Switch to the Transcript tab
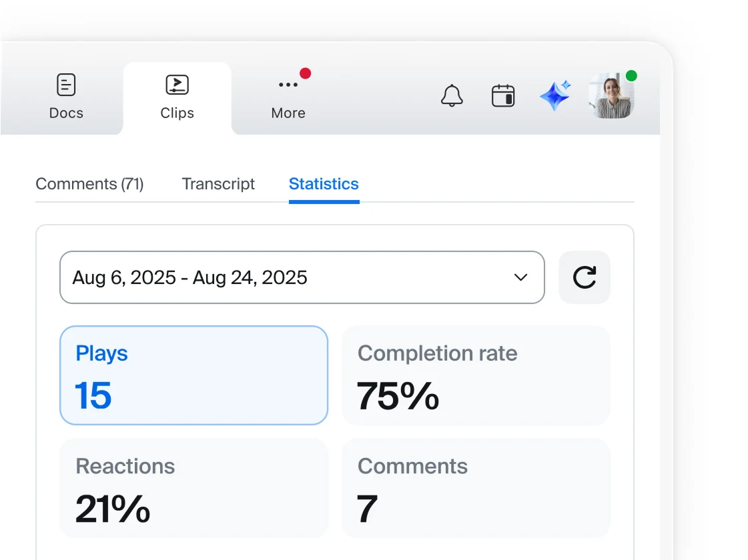This screenshot has height=560, width=748. [x=218, y=184]
